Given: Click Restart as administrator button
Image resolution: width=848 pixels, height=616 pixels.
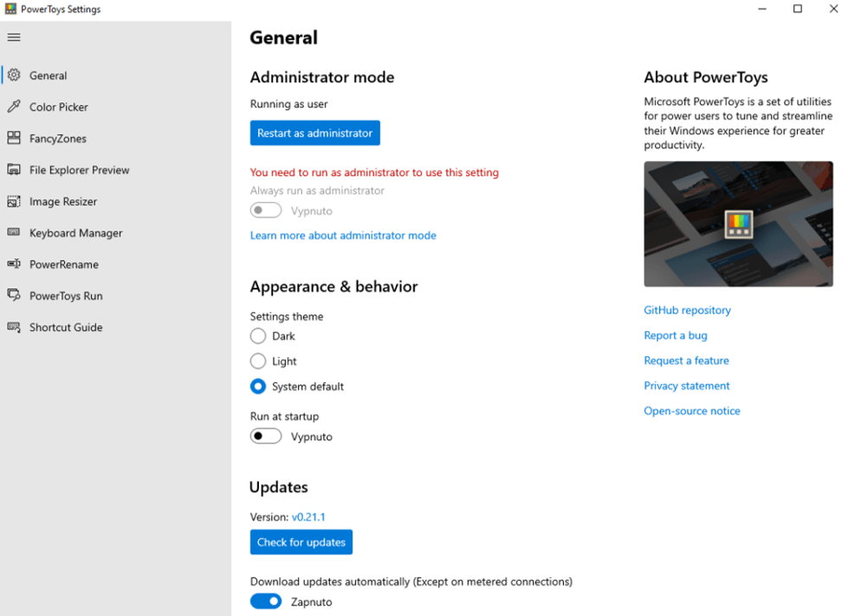Looking at the screenshot, I should pyautogui.click(x=315, y=133).
